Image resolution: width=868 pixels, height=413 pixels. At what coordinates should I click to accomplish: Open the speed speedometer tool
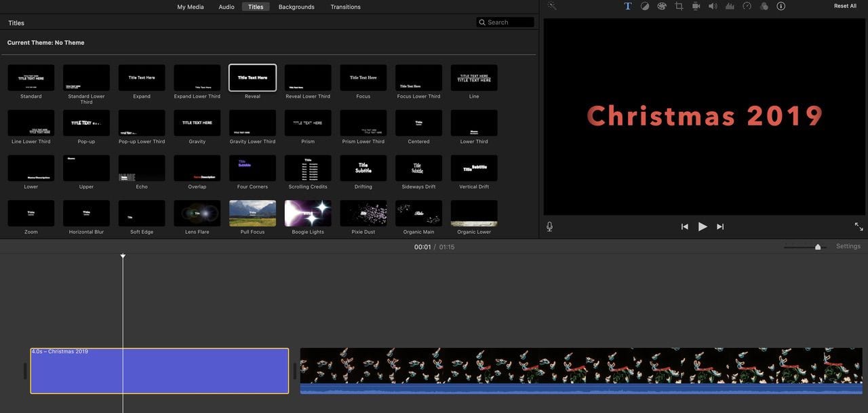click(x=747, y=6)
